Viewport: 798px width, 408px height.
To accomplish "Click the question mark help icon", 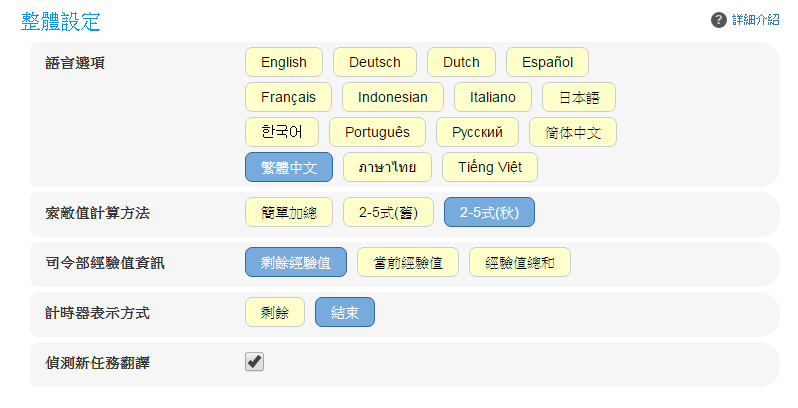I will point(718,20).
